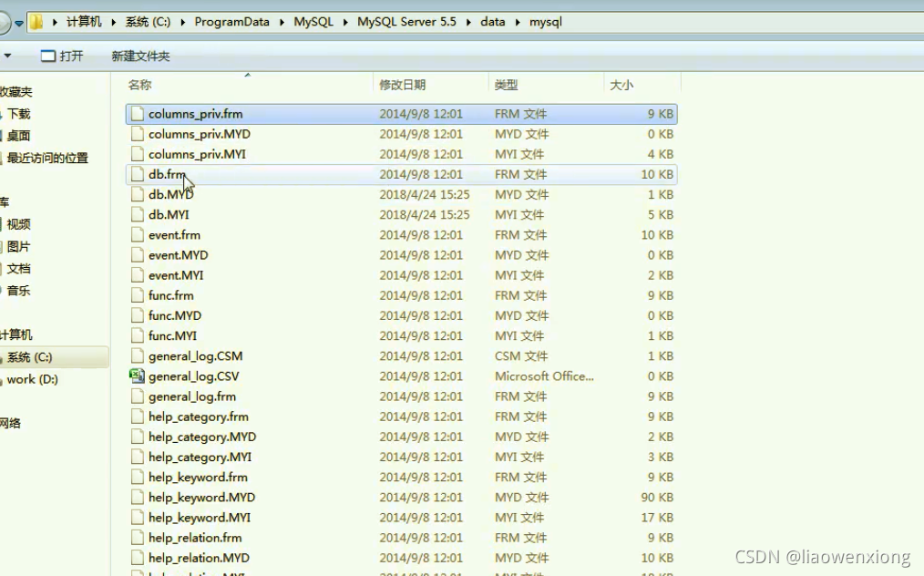Screen dimensions: 924x576
Task: Expand the arrow after data in breadcrumb
Action: [x=518, y=23]
